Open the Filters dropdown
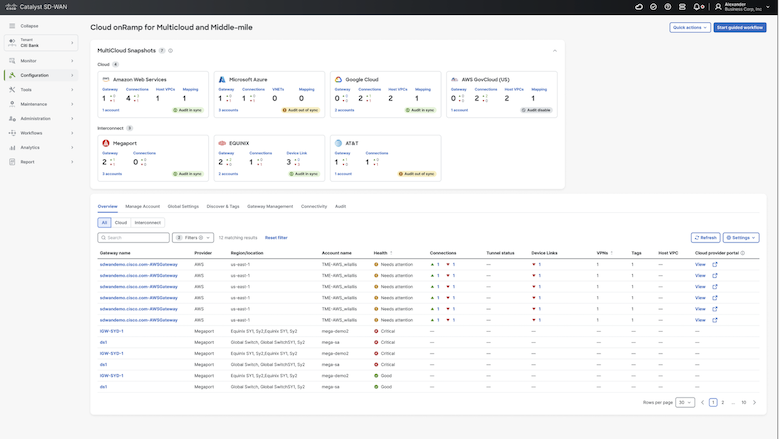The height and width of the screenshot is (439, 780). (193, 238)
